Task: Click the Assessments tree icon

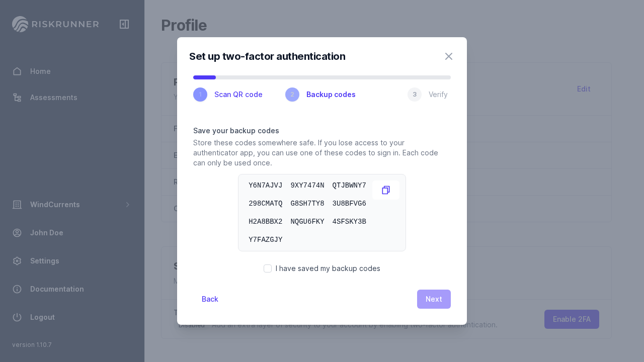Action: (x=17, y=98)
